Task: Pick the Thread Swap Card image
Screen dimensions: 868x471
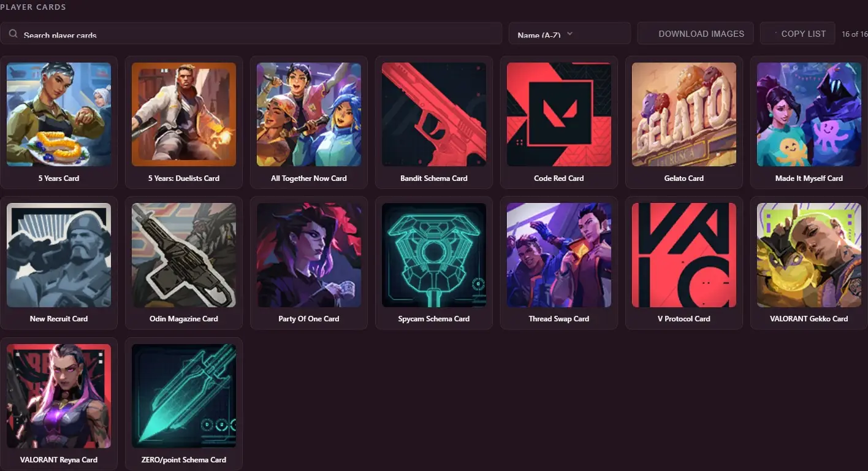Action: (x=559, y=255)
